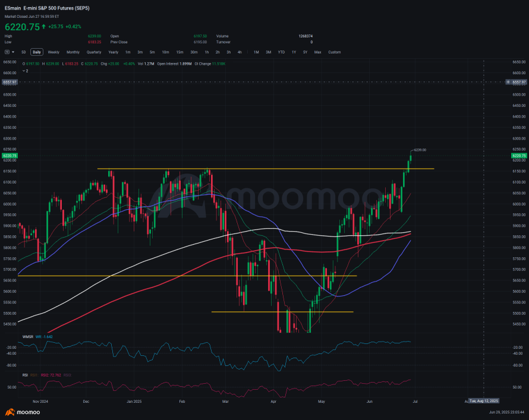Click the green 6220.75 tag on left axis
Viewport: 529px width, 420px height.
pyautogui.click(x=10, y=156)
